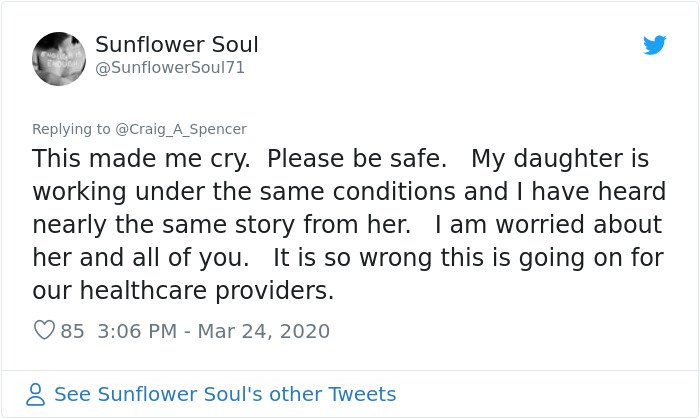
Task: Visit the @SunflowerSoul71 handle
Action: click(170, 68)
